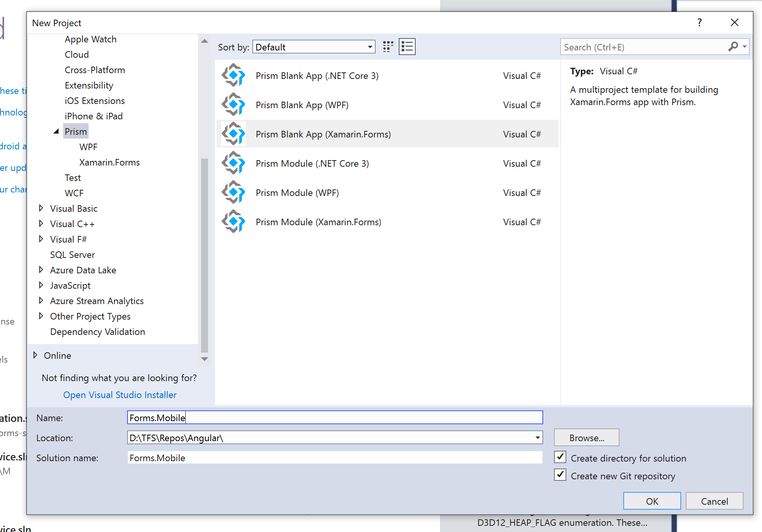Collapse the Prism tree node
Image resolution: width=762 pixels, height=532 pixels.
tap(56, 131)
